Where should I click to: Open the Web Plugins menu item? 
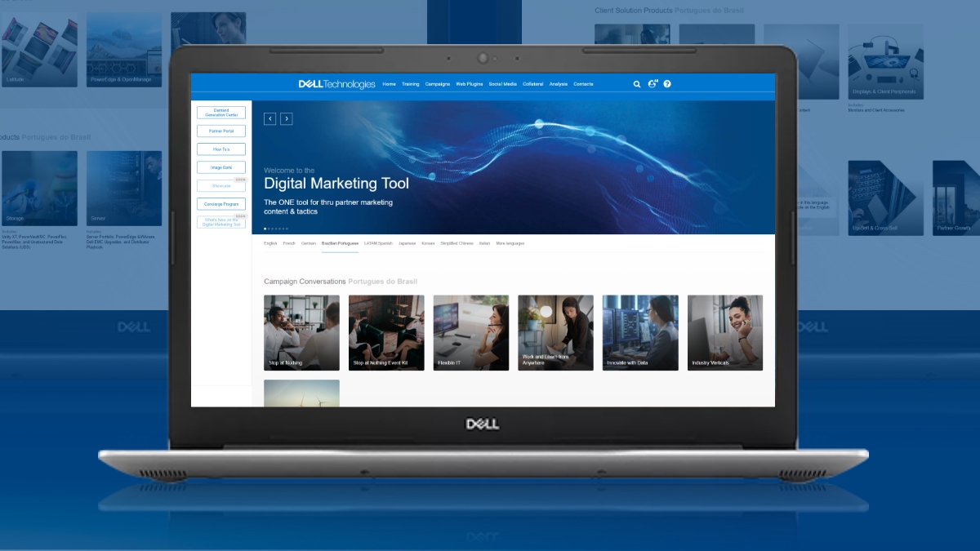[470, 84]
